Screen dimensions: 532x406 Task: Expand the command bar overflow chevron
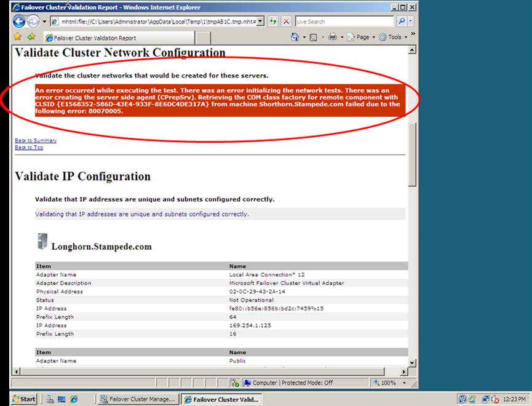(413, 34)
